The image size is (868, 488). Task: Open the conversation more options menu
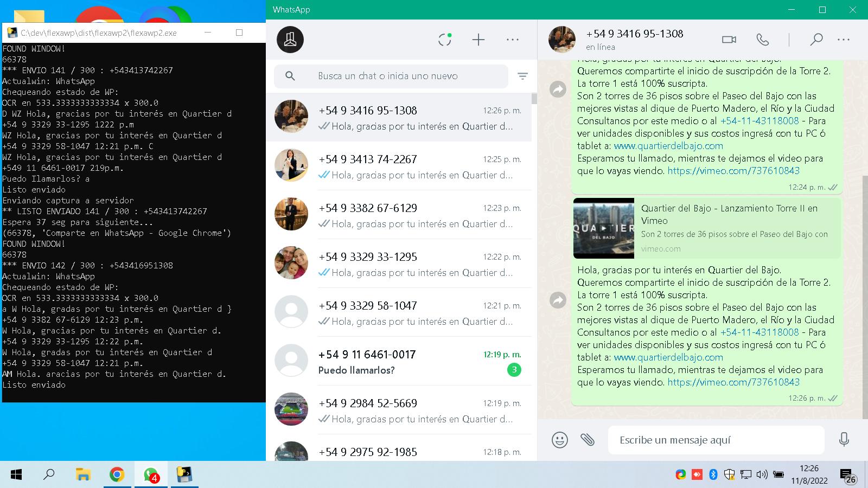844,40
